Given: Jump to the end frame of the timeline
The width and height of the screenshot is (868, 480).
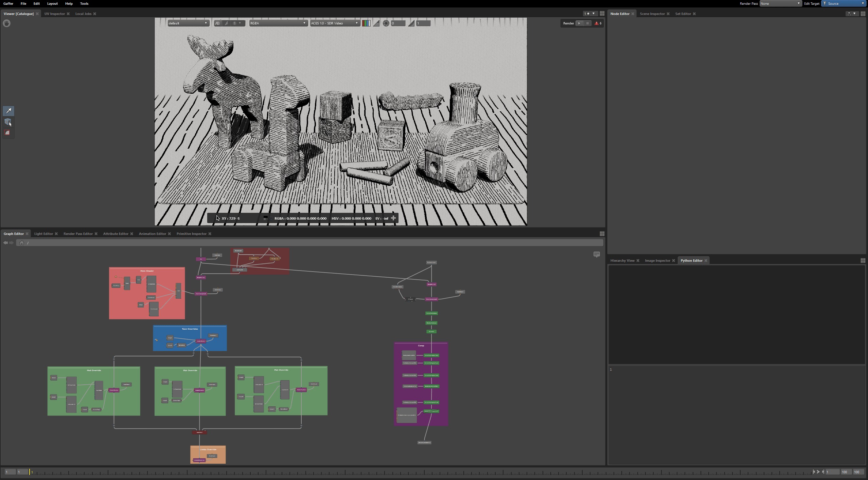Looking at the screenshot, I should [823, 472].
